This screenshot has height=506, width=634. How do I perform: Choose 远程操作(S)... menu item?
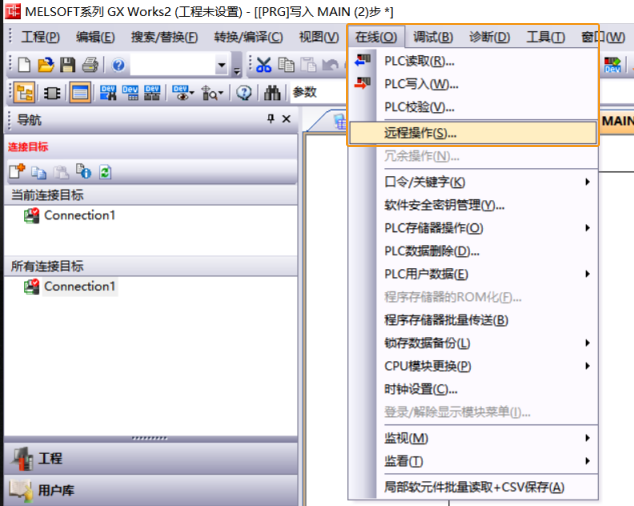click(473, 133)
